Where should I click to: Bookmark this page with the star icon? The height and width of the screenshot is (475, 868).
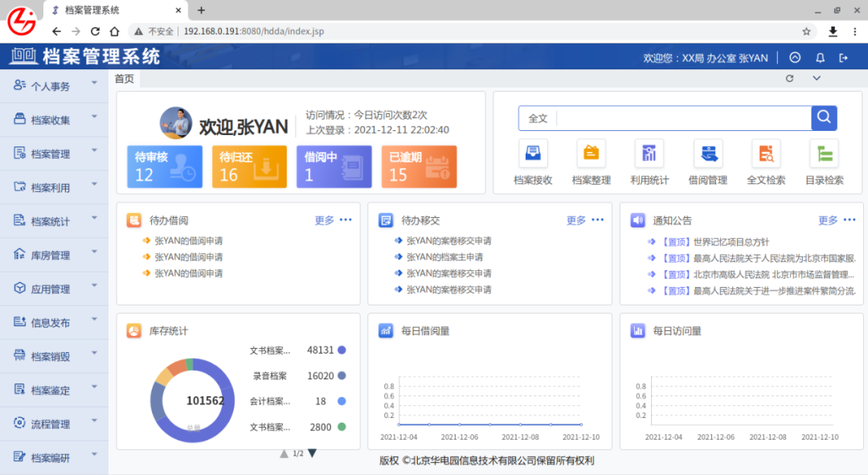pyautogui.click(x=807, y=31)
